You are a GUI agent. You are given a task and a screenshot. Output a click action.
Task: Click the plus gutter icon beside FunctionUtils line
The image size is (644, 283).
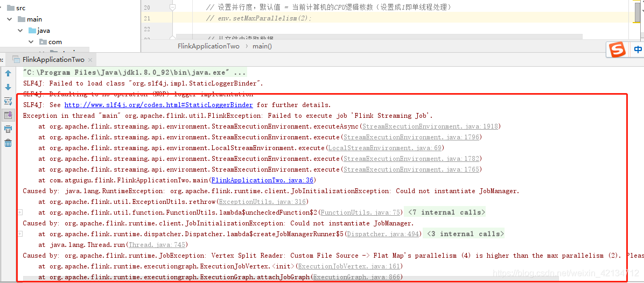click(20, 213)
